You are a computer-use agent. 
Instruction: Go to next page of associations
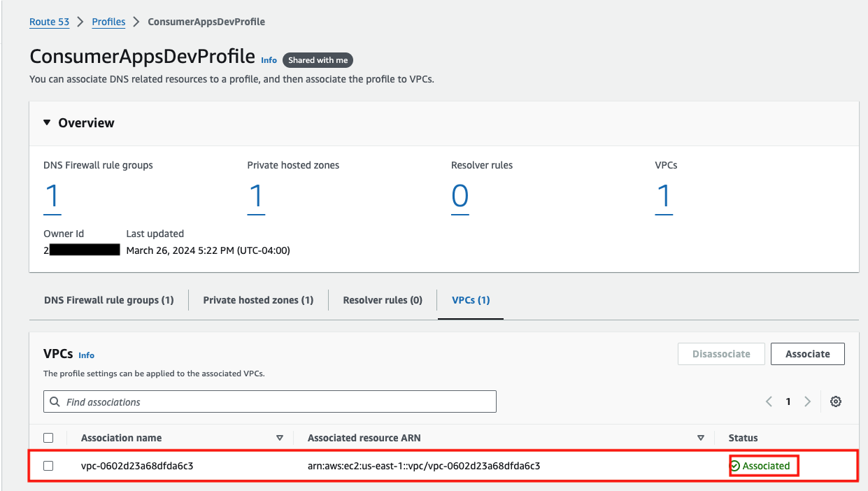click(807, 401)
